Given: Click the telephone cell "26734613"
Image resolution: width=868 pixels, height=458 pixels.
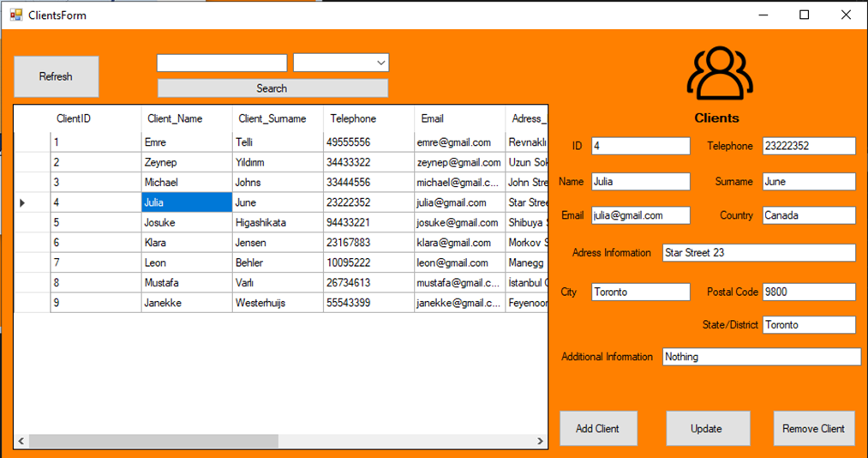Looking at the screenshot, I should [x=368, y=282].
